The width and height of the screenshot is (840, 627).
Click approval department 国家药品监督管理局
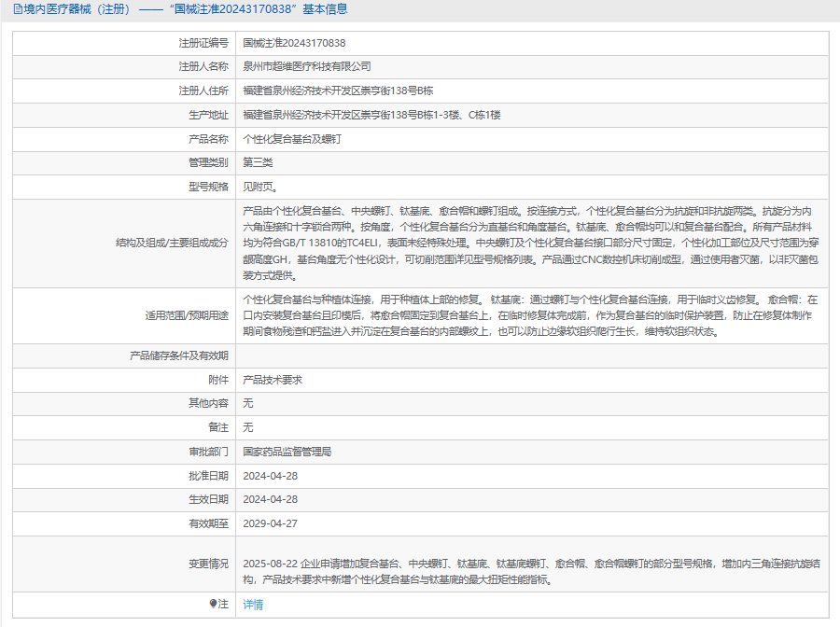coord(287,452)
